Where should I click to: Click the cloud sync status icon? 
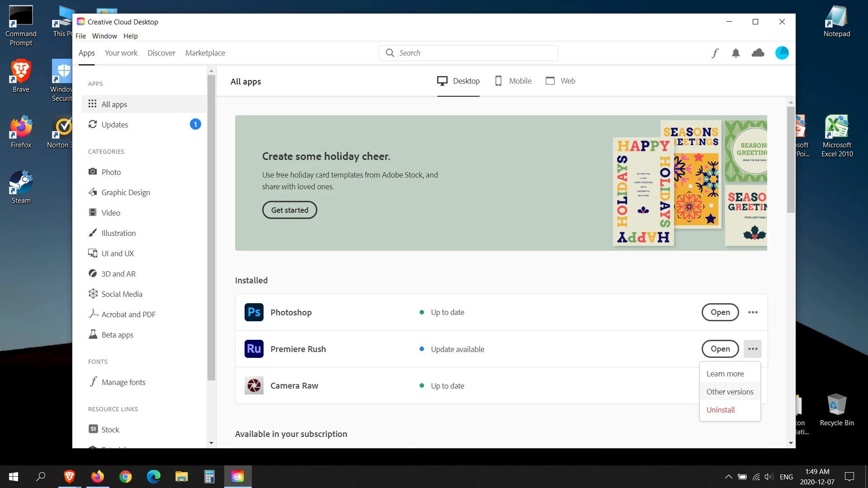click(758, 53)
